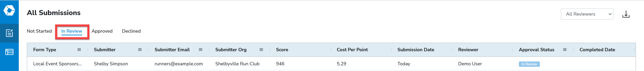644x71 pixels.
Task: Switch to the Approved tab
Action: [x=102, y=31]
